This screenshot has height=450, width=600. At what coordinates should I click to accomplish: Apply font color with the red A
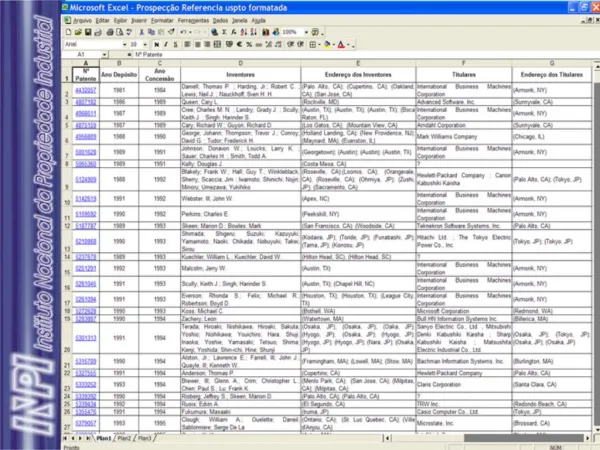341,45
